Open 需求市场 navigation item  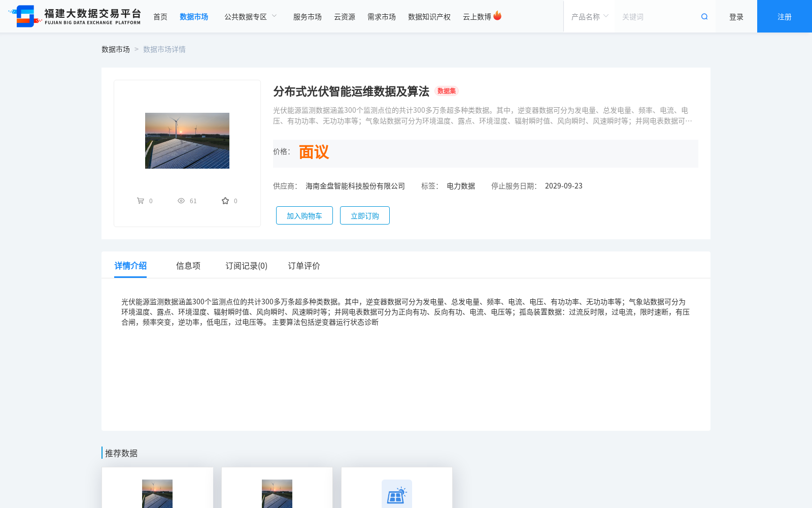coord(382,17)
